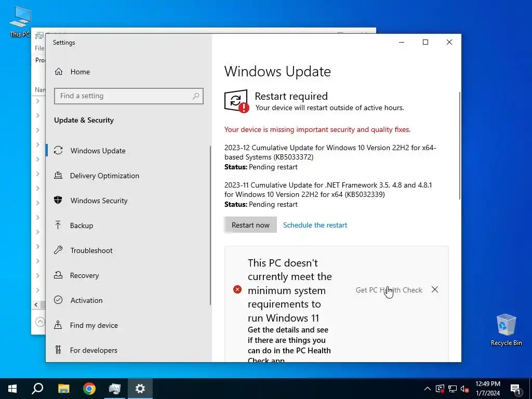Show hidden system tray icons
Viewport: 532px width, 399px height.
[x=428, y=389]
